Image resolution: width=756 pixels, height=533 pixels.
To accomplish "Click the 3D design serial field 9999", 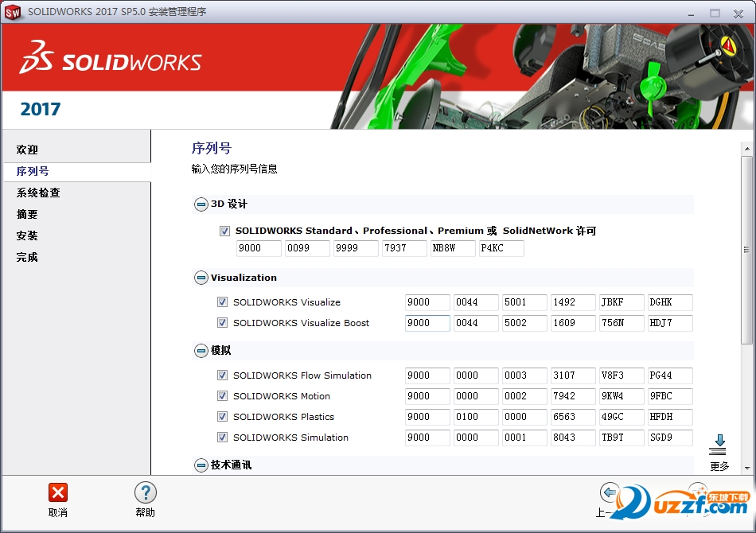I will point(356,248).
